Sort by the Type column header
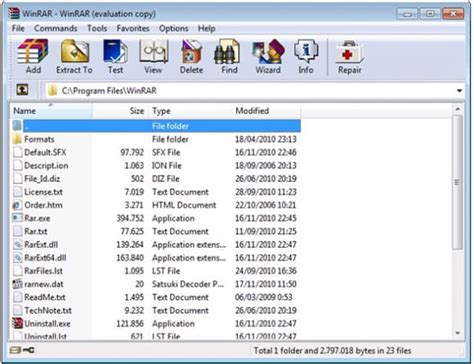474x364 pixels. pyautogui.click(x=190, y=111)
